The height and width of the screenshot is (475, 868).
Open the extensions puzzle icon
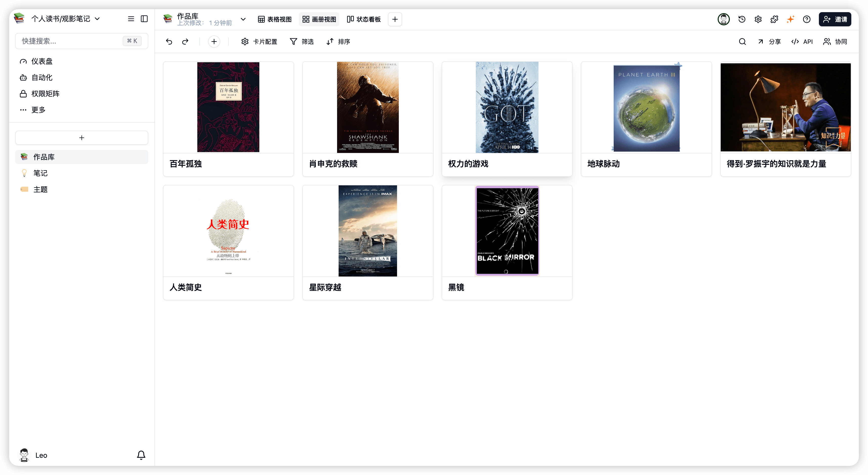pos(774,19)
